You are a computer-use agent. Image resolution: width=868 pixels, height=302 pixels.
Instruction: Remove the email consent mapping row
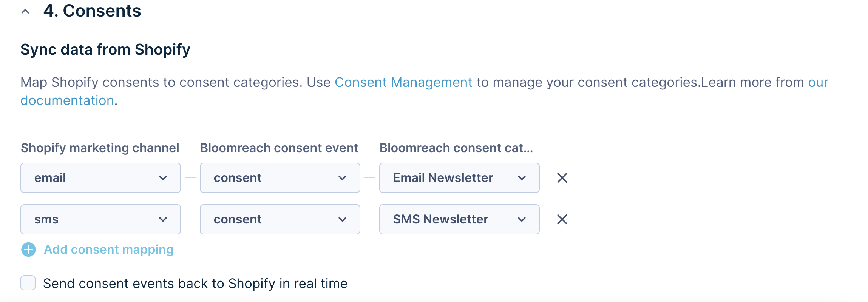[x=562, y=178]
